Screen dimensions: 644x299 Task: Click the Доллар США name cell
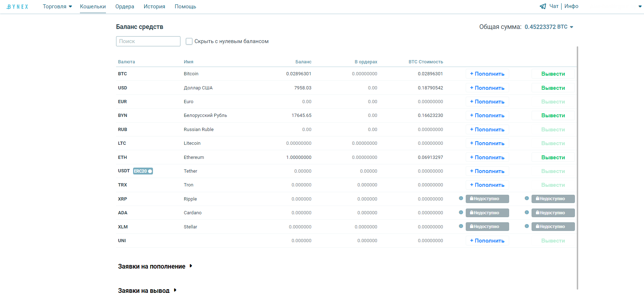pos(198,88)
